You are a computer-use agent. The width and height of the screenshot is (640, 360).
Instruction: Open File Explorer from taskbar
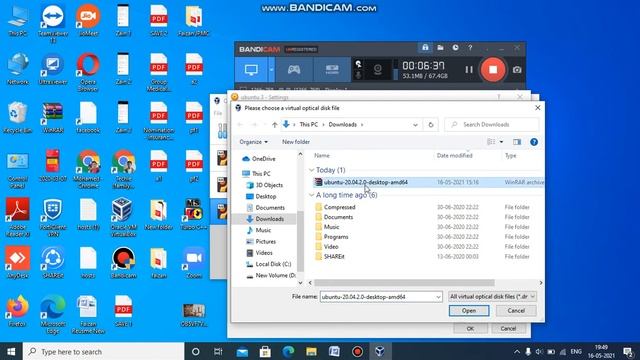point(311,351)
